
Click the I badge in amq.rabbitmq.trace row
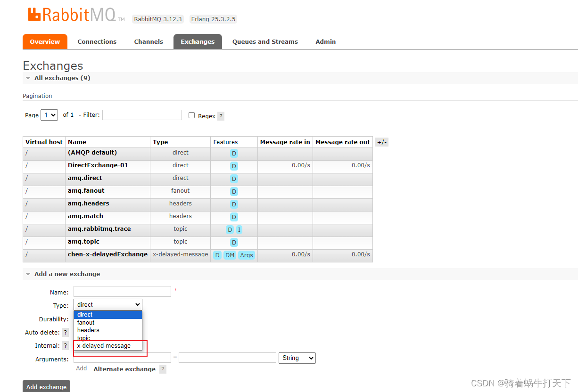[x=239, y=229]
